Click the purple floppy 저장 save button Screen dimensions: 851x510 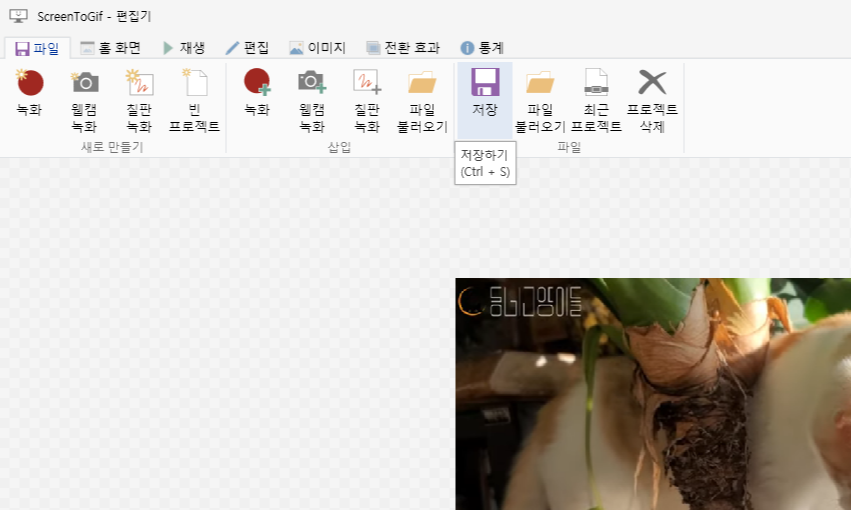click(485, 100)
